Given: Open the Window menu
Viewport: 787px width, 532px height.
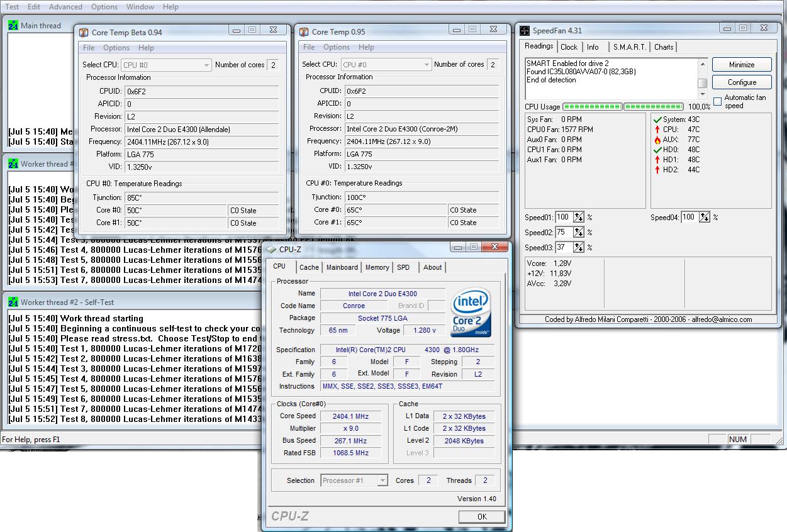Looking at the screenshot, I should 140,7.
